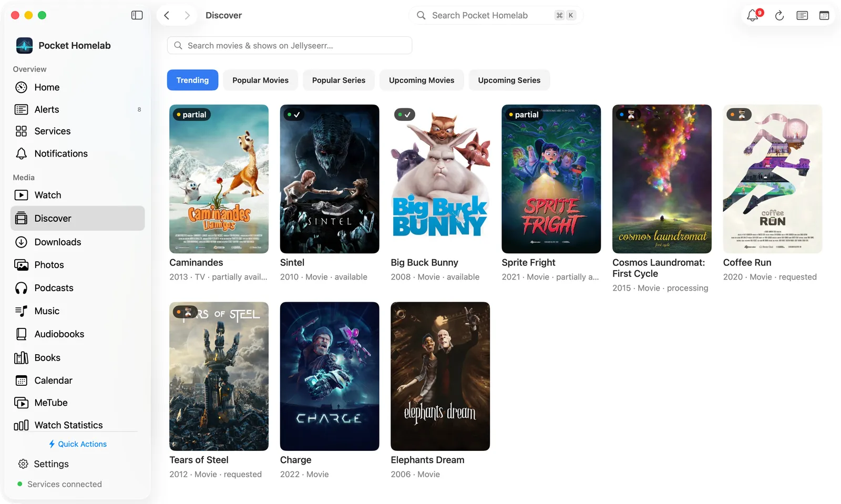Image resolution: width=841 pixels, height=504 pixels.
Task: Open the Coffee Run poster
Action: (x=773, y=179)
